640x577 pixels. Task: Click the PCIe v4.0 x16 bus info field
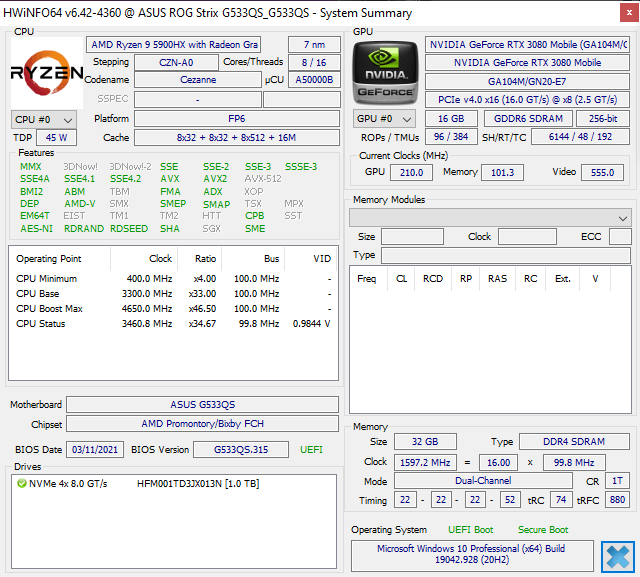point(527,100)
